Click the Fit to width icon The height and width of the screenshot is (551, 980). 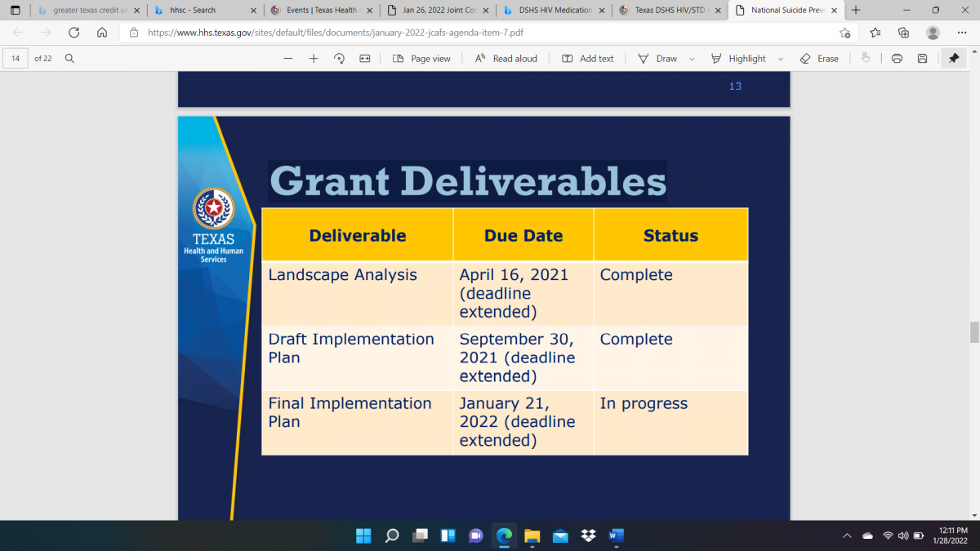[x=364, y=59]
